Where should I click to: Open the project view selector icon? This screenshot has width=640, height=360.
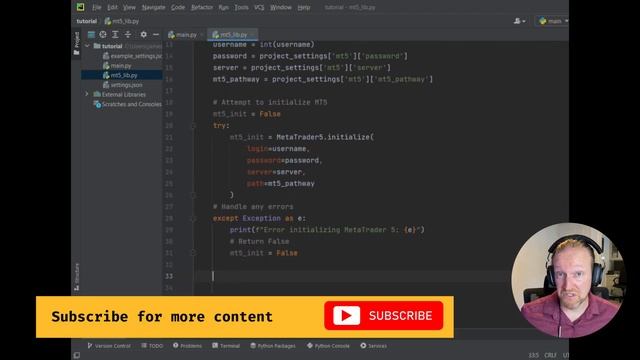(x=91, y=35)
